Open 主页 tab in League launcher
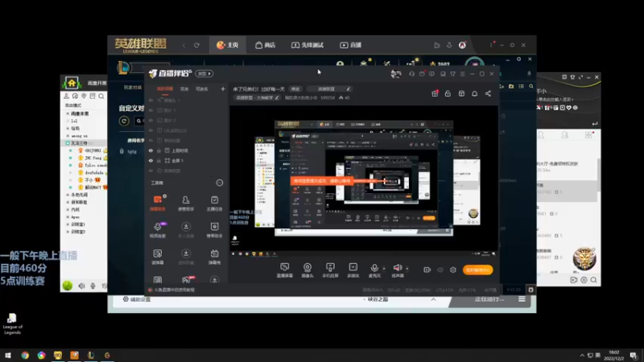This screenshot has width=644, height=362. (228, 45)
